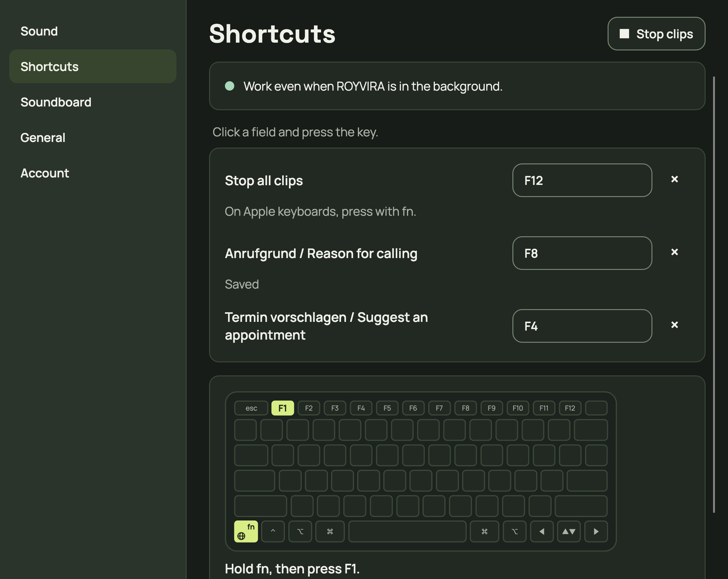
Task: Click the F12 key on the keyboard diagram
Action: pyautogui.click(x=570, y=408)
